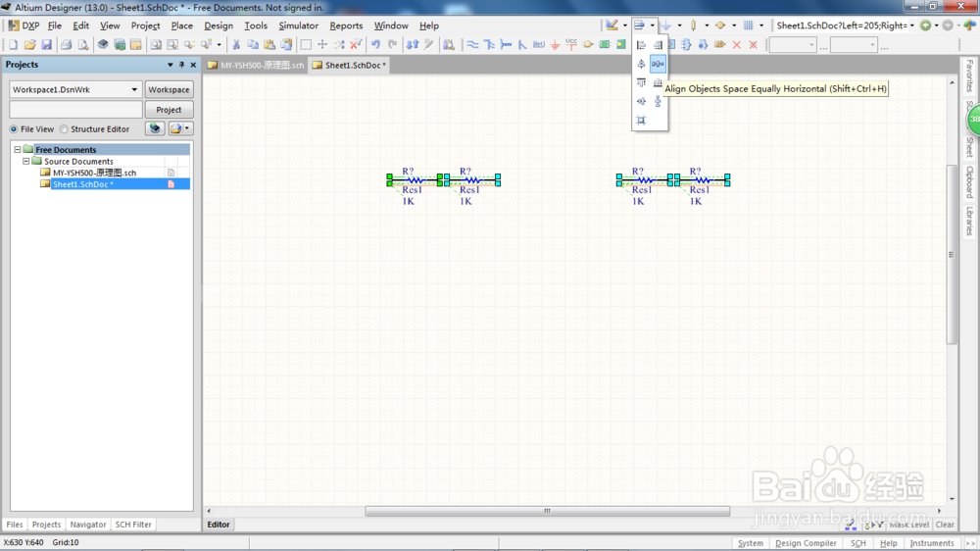Click the Align To Grid icon in the dropdown
The width and height of the screenshot is (980, 551).
pyautogui.click(x=641, y=120)
